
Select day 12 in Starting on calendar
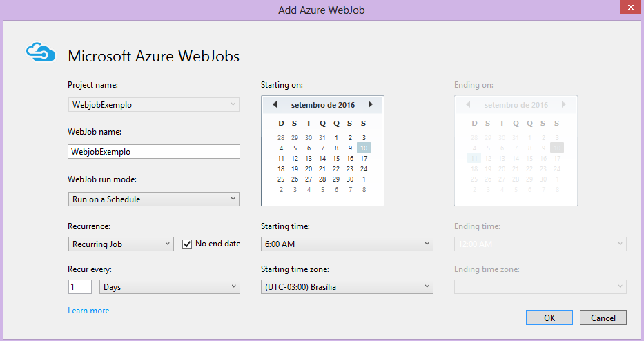tap(295, 159)
